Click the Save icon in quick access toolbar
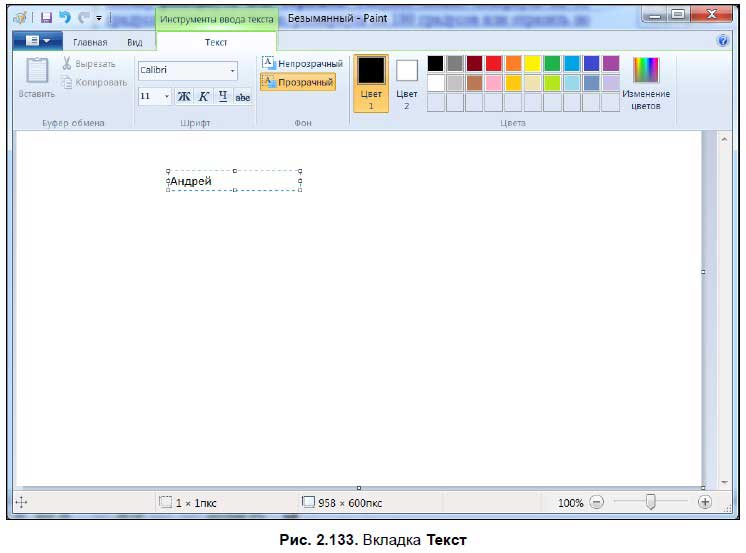This screenshot has width=746, height=553. [x=46, y=17]
